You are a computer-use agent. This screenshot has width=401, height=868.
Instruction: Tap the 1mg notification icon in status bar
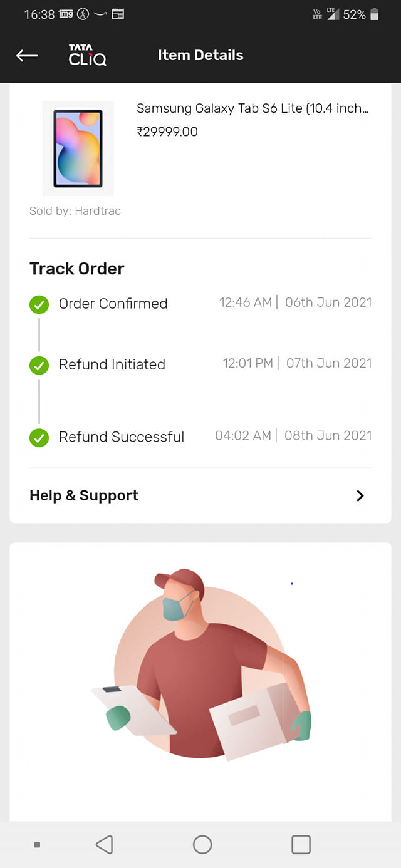pyautogui.click(x=66, y=14)
